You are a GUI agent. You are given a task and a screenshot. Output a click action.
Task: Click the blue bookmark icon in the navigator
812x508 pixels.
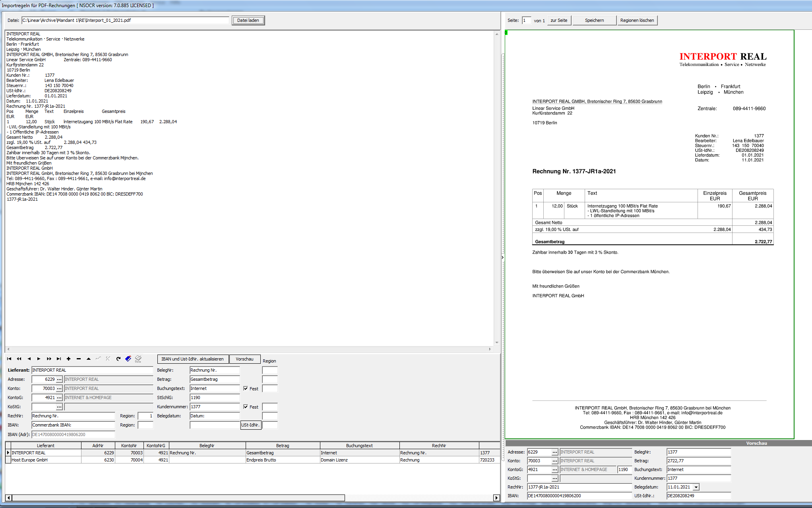coord(128,359)
